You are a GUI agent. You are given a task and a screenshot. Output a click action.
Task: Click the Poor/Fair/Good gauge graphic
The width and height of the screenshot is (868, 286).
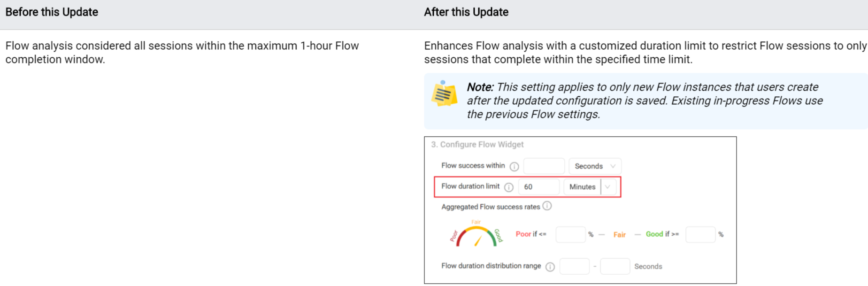(476, 233)
